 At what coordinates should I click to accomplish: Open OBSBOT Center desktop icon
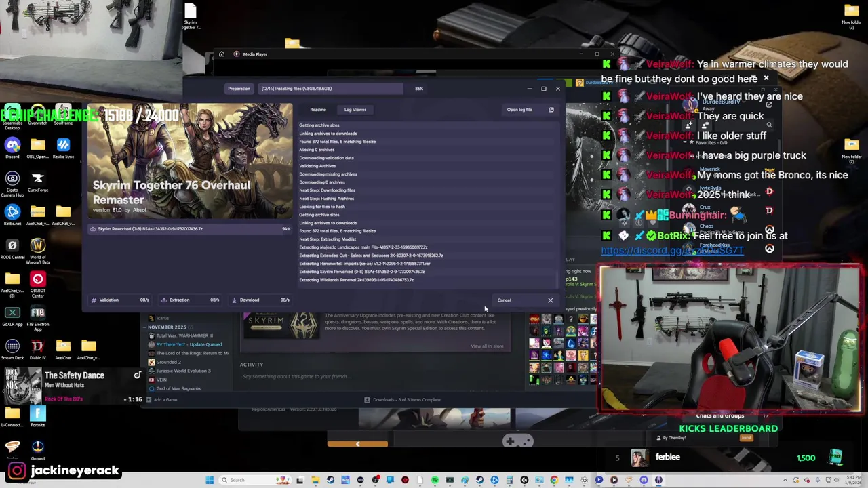pyautogui.click(x=38, y=283)
